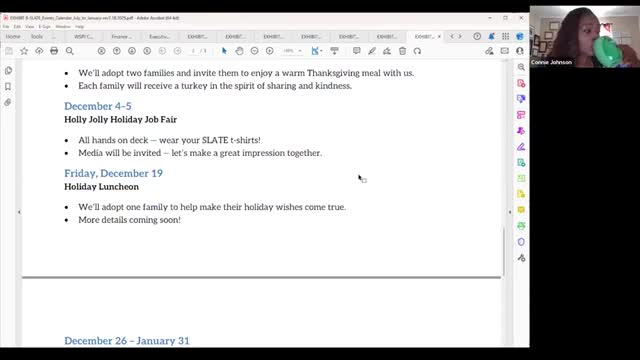The width and height of the screenshot is (640, 360).
Task: Click the trash delete icon
Action: pyautogui.click(x=402, y=51)
